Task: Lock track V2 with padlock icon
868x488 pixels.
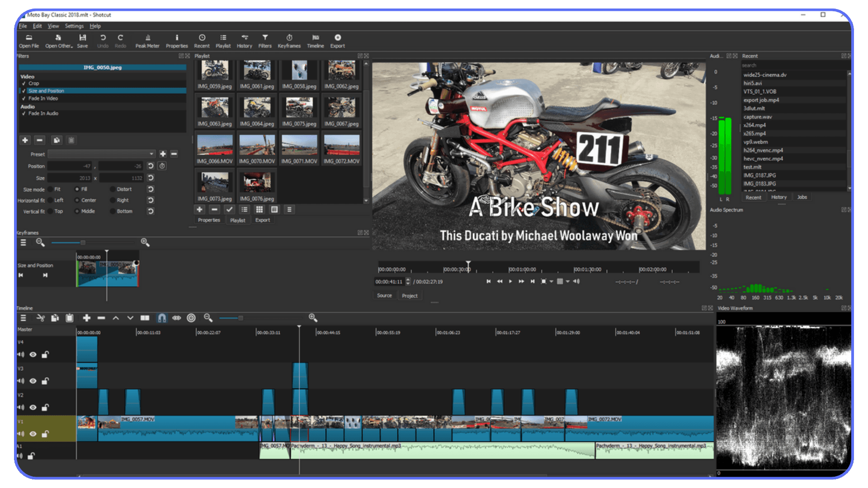Action: point(45,407)
